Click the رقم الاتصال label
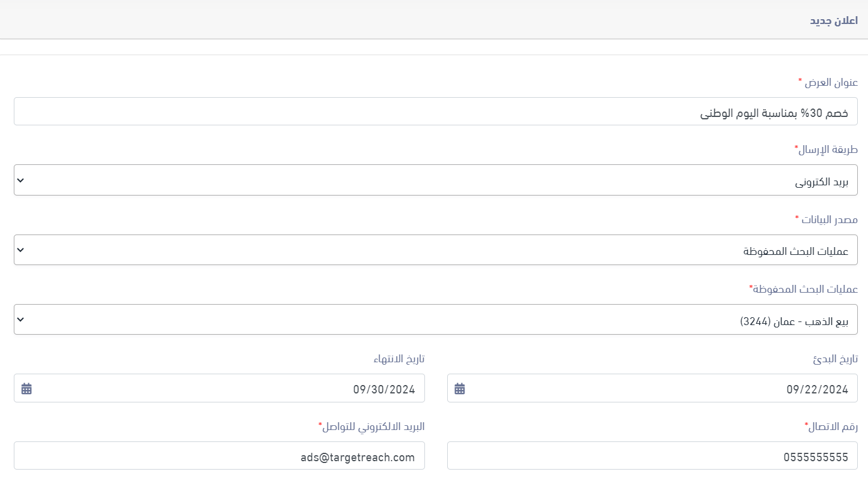This screenshot has width=868, height=478. (x=833, y=426)
